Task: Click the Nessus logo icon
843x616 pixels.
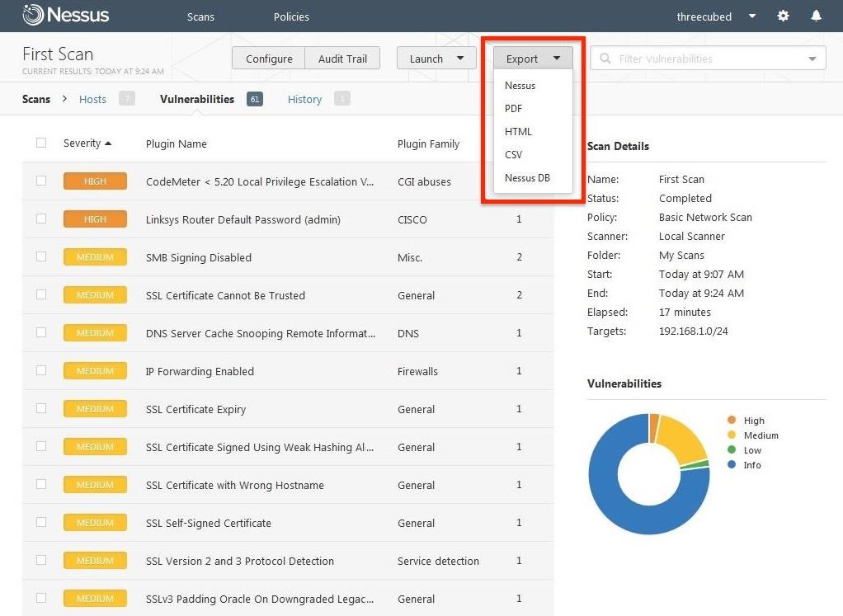Action: pos(33,16)
